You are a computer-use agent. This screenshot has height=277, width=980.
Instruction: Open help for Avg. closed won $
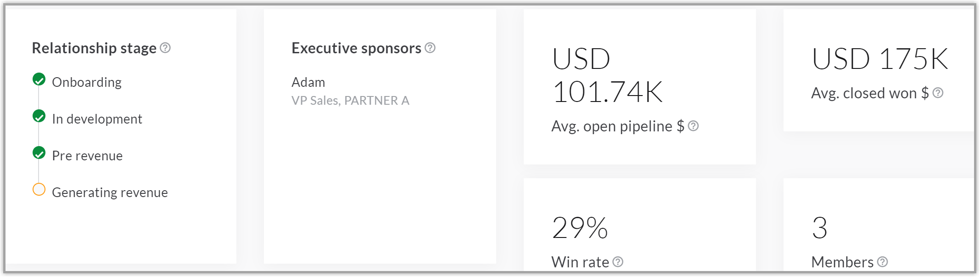point(938,93)
